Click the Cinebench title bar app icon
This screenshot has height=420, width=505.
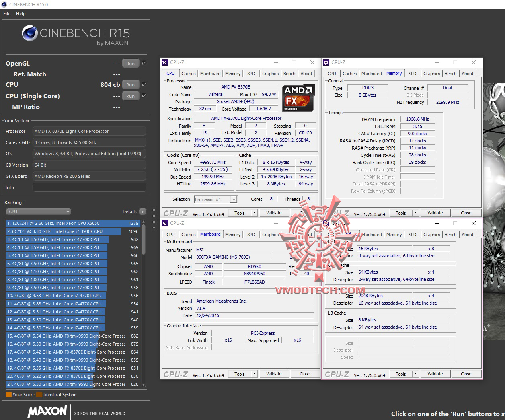coord(4,4)
